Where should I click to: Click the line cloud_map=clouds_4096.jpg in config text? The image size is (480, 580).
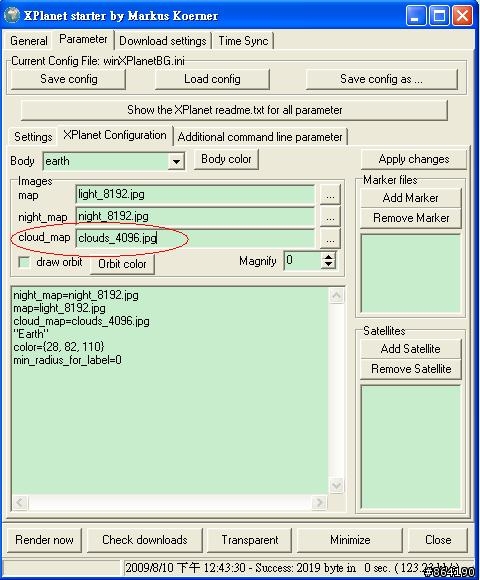click(81, 321)
